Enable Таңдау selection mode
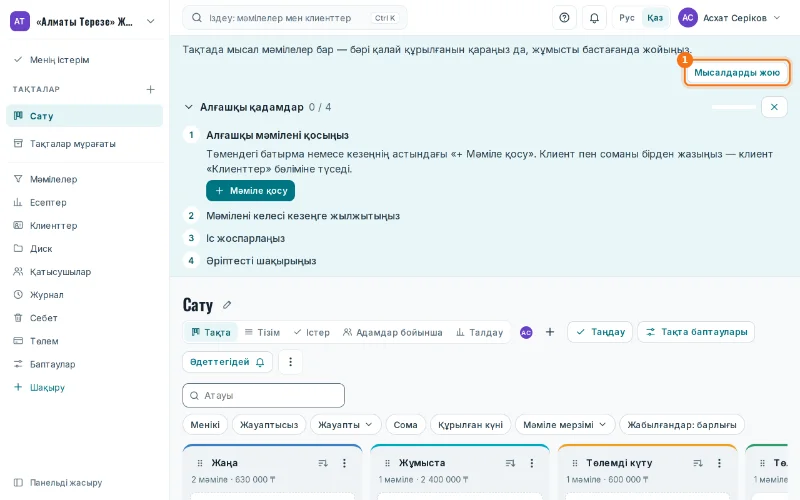 click(x=600, y=332)
